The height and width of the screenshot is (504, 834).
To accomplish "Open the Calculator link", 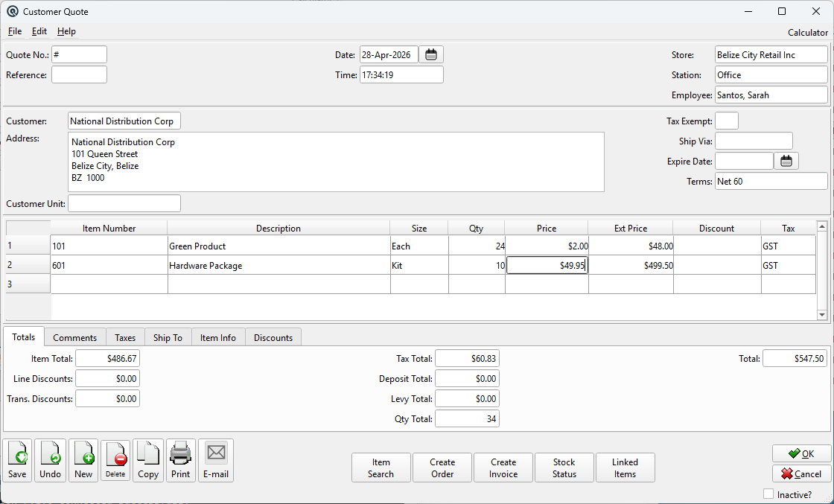I will (x=807, y=33).
